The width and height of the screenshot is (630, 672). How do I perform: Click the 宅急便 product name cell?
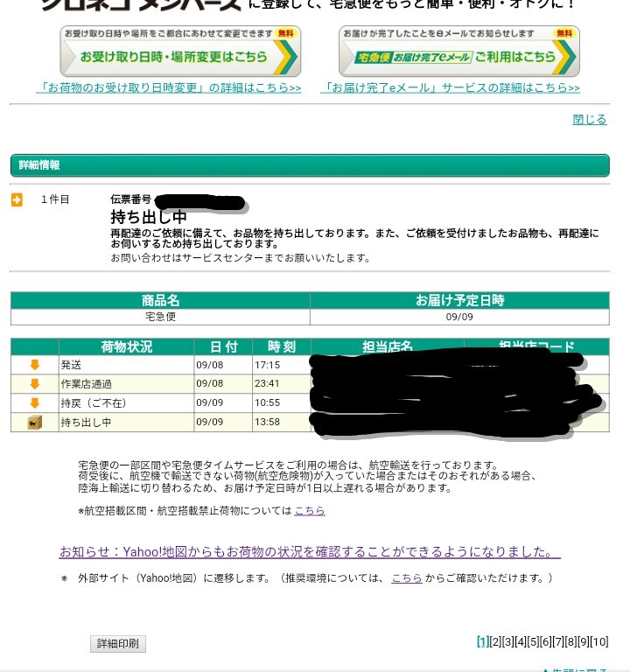pyautogui.click(x=160, y=317)
